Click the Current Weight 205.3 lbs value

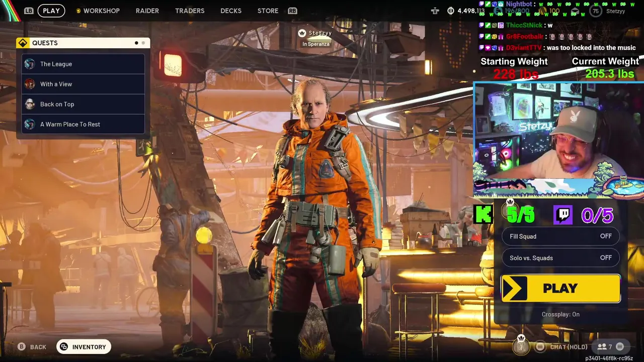pos(609,74)
